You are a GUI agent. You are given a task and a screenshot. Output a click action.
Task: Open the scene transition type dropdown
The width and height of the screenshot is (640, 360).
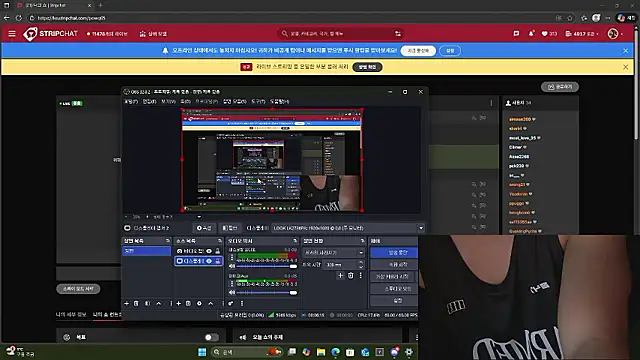pyautogui.click(x=333, y=253)
